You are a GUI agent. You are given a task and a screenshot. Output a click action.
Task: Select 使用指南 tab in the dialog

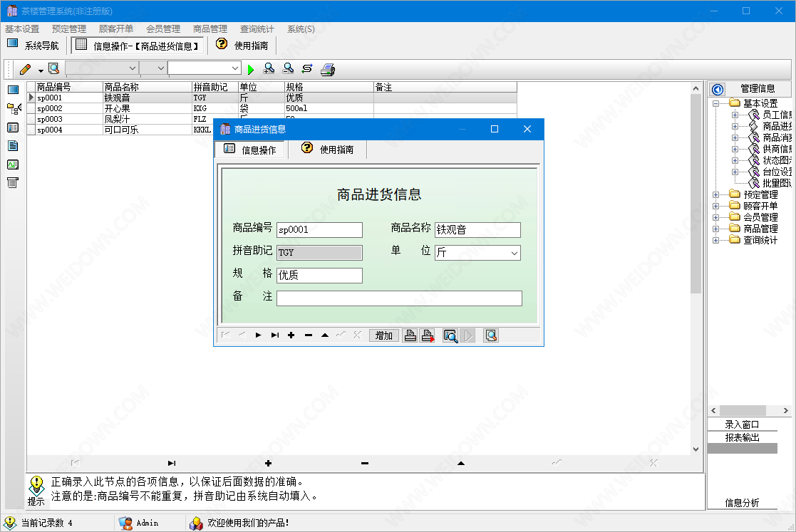pyautogui.click(x=327, y=150)
